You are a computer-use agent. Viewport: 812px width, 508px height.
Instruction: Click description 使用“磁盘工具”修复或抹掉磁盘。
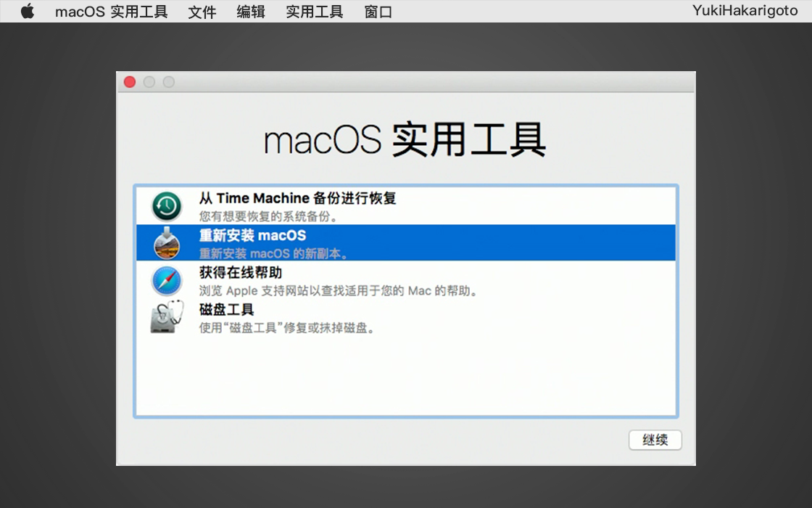(287, 327)
